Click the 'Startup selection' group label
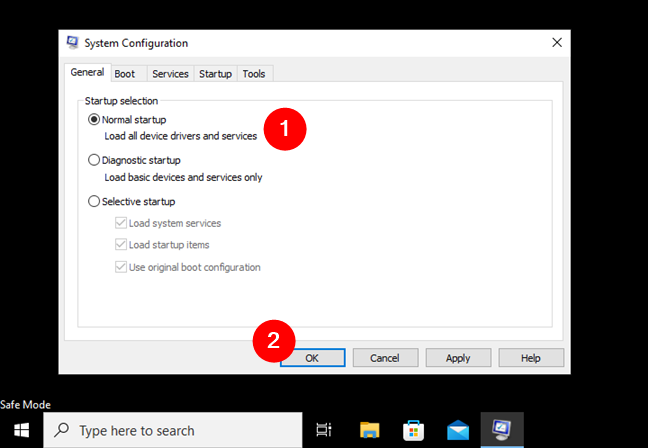This screenshot has height=448, width=648. click(121, 101)
